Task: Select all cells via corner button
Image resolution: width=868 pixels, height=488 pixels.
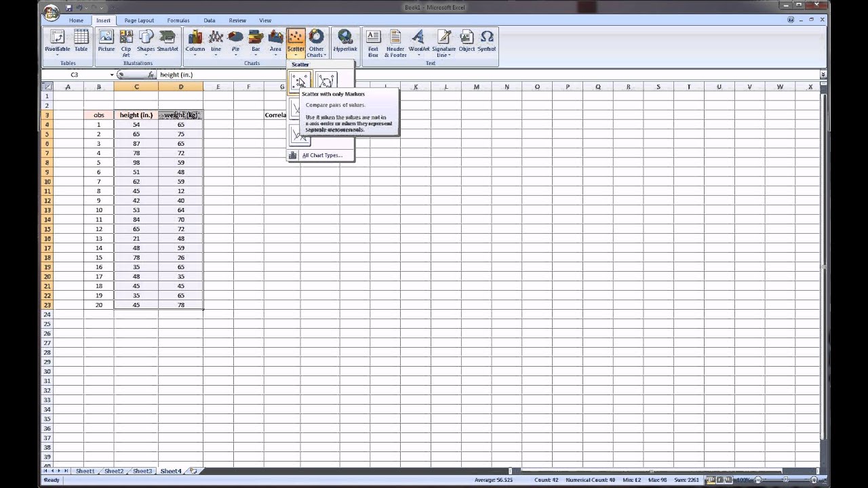Action: point(47,86)
